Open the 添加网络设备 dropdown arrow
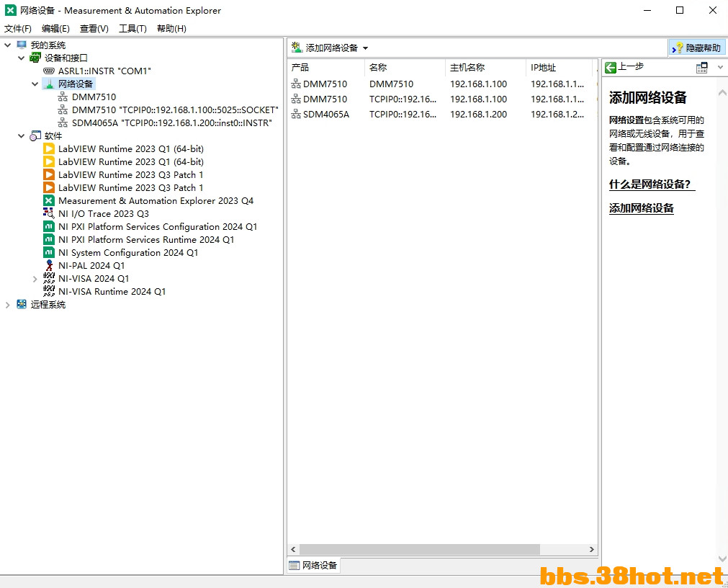728x588 pixels. click(365, 48)
